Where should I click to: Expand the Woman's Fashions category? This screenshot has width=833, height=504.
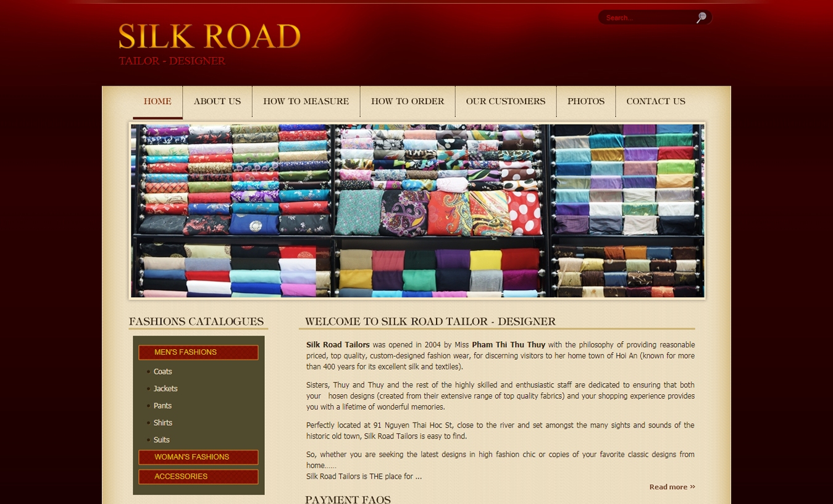[198, 457]
